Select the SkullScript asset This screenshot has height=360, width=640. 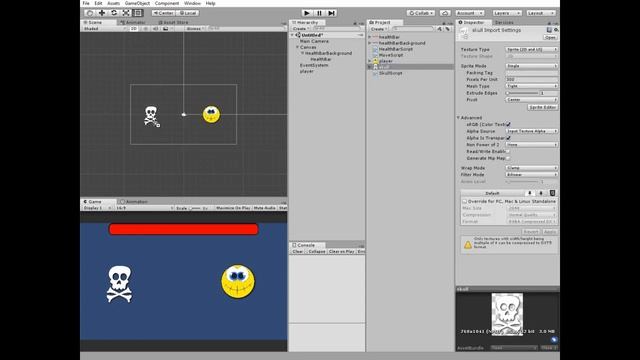pos(390,73)
